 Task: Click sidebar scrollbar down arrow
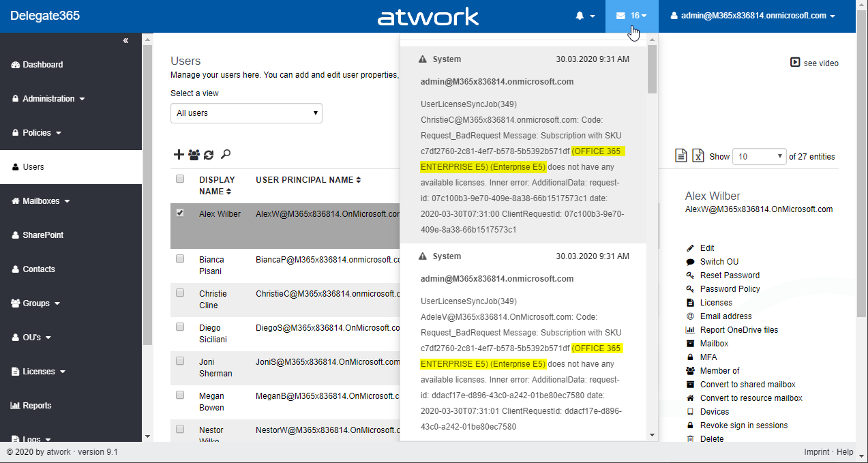pos(147,436)
